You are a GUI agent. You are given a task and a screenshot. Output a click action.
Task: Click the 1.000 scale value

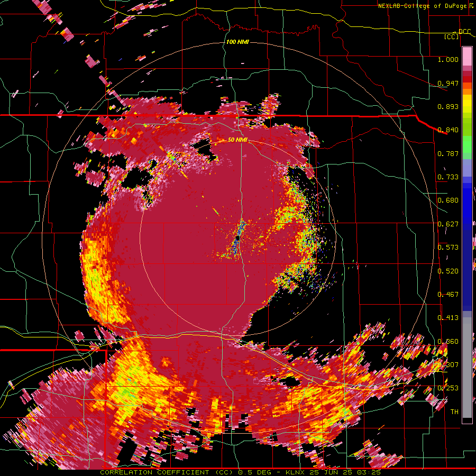(448, 59)
